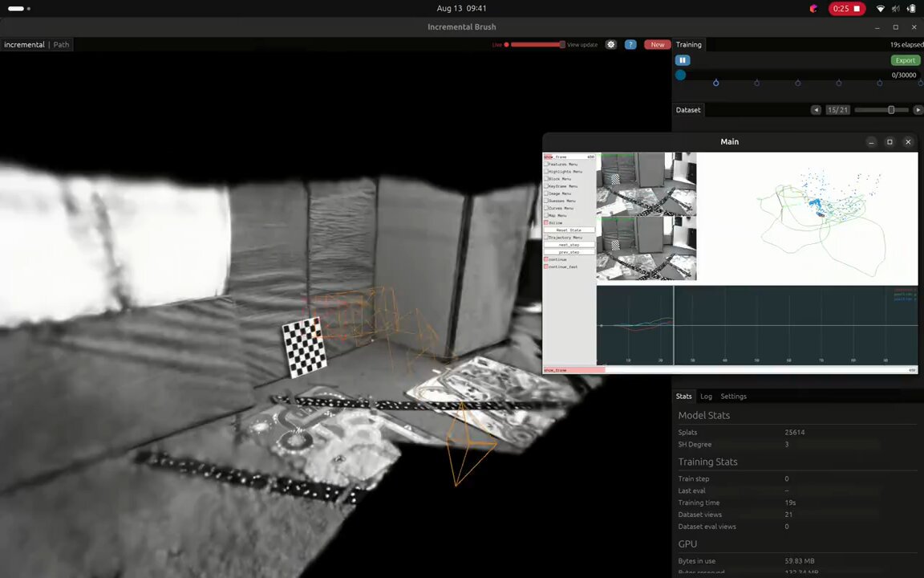
Task: Click the New button
Action: 657,45
